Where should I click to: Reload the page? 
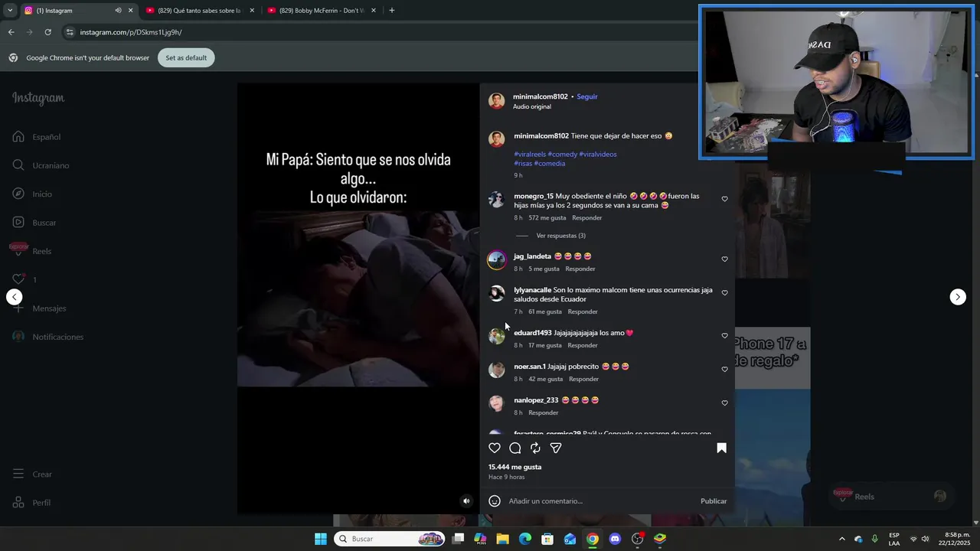[x=47, y=32]
